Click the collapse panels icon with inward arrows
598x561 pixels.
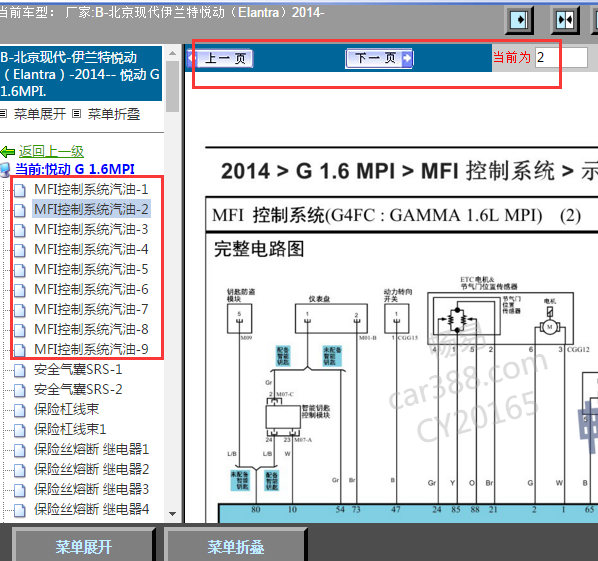point(565,19)
